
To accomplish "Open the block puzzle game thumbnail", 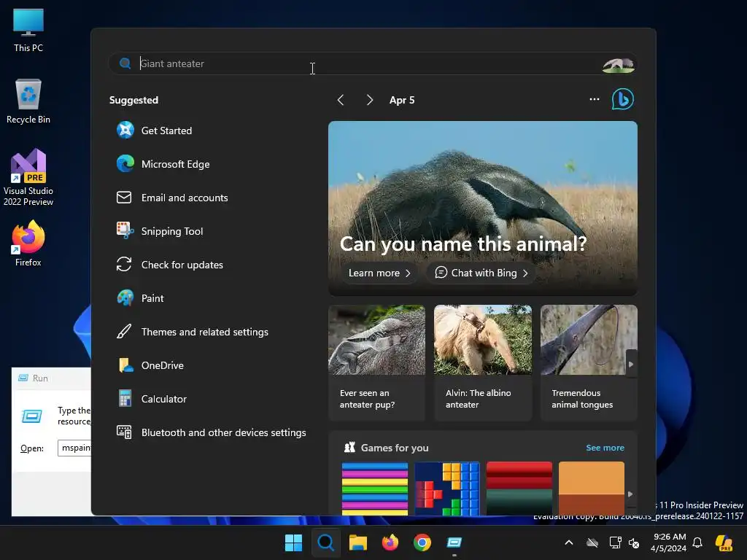I will click(x=447, y=489).
